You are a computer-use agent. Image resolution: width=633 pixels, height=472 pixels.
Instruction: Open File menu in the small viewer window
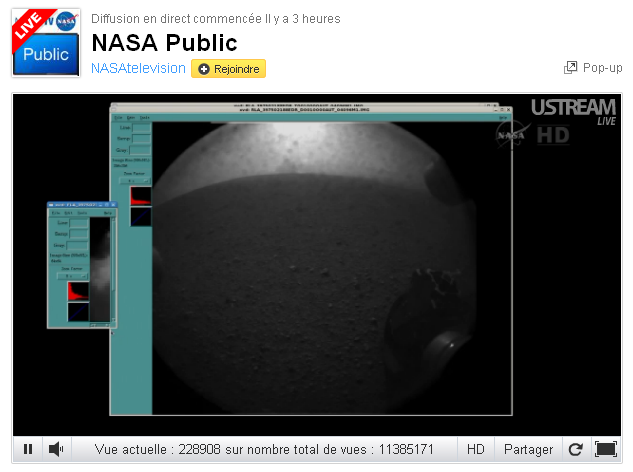click(x=55, y=213)
